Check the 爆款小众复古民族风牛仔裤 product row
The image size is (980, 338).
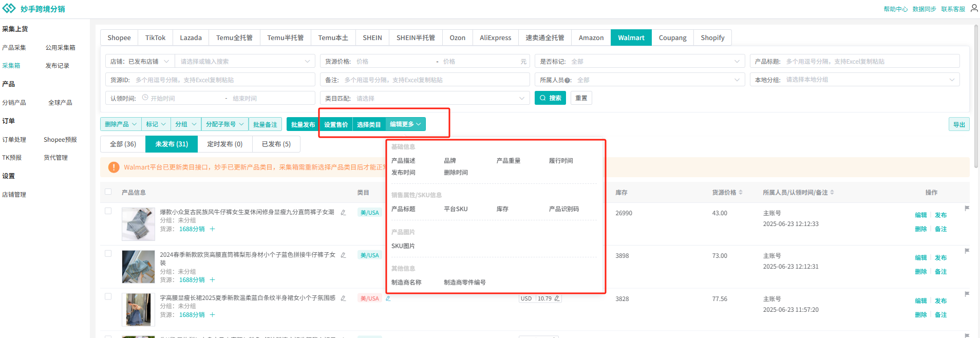(108, 211)
